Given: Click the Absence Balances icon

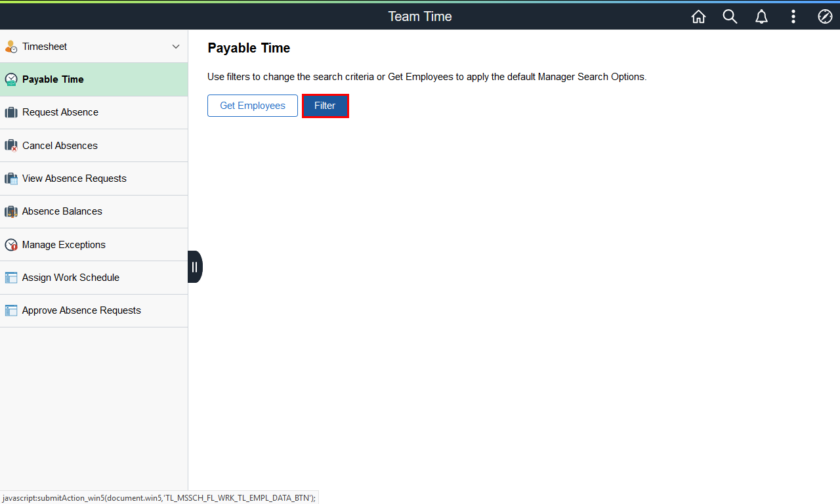Looking at the screenshot, I should point(11,211).
